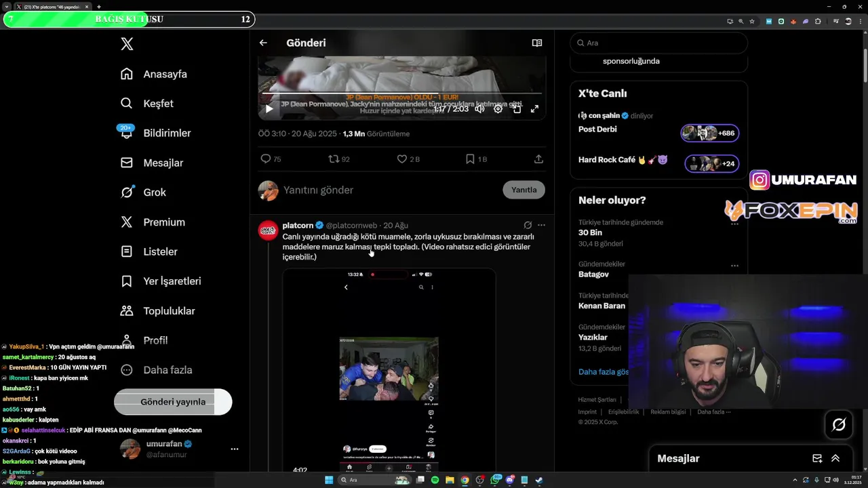Image resolution: width=868 pixels, height=488 pixels.
Task: Click the Yanıtla button
Action: 524,190
